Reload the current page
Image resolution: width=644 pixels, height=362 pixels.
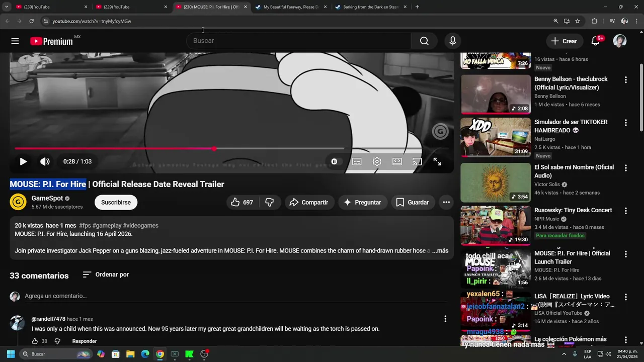tap(31, 21)
